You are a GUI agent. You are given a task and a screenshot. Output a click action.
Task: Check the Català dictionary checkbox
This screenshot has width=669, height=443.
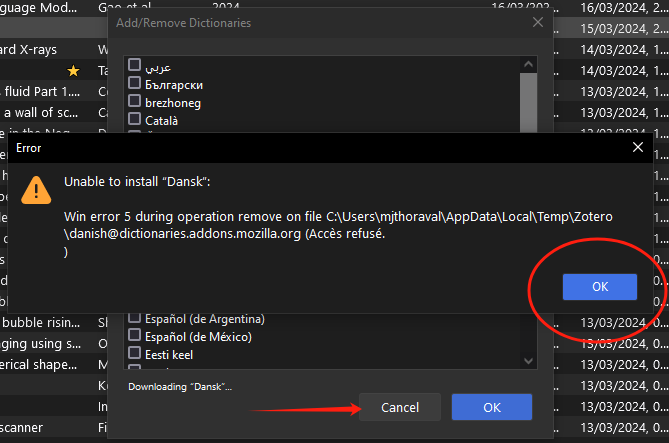134,119
